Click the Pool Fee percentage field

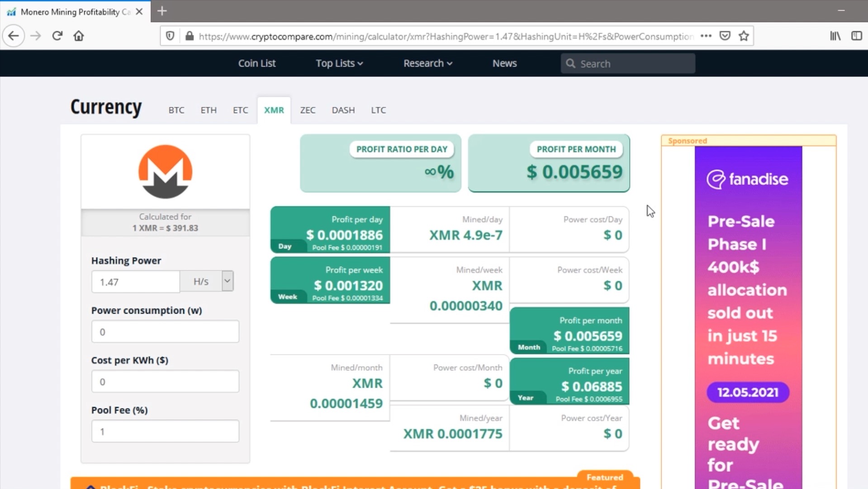point(165,431)
